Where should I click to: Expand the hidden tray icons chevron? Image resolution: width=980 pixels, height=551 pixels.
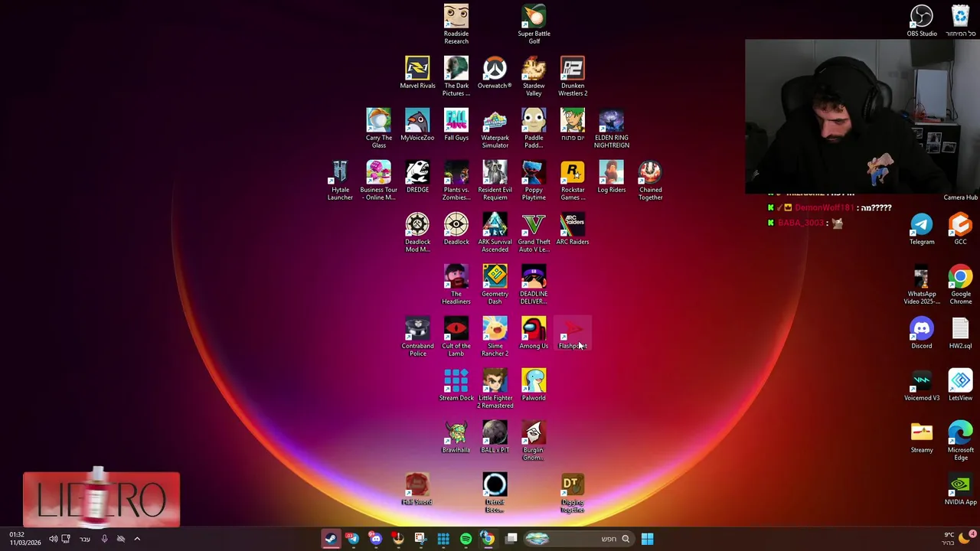137,539
